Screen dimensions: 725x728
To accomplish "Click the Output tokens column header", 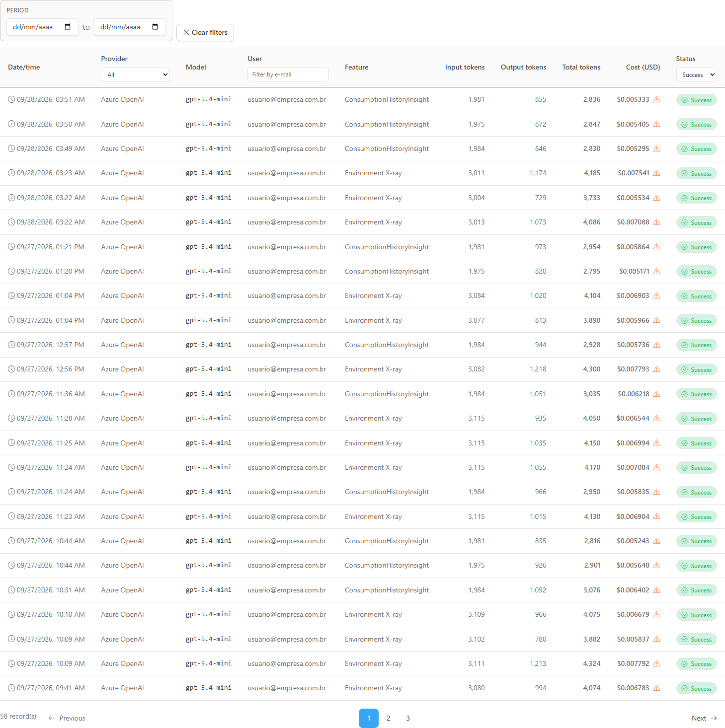I will pyautogui.click(x=523, y=67).
